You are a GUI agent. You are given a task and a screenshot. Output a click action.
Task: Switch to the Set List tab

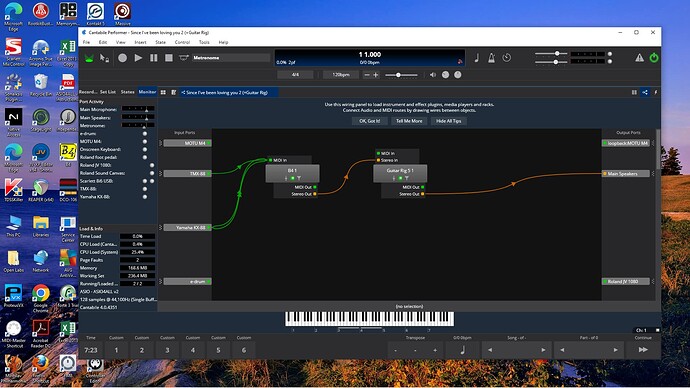click(x=107, y=92)
